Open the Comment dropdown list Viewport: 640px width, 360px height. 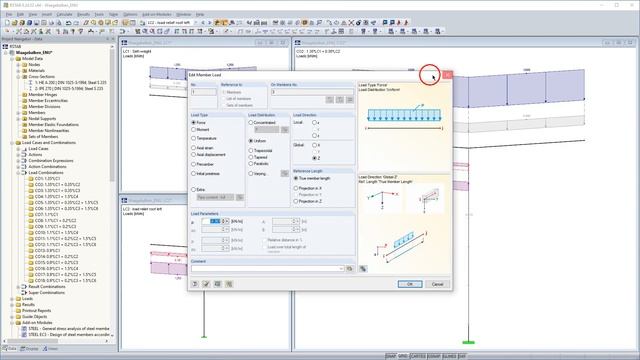pos(341,269)
